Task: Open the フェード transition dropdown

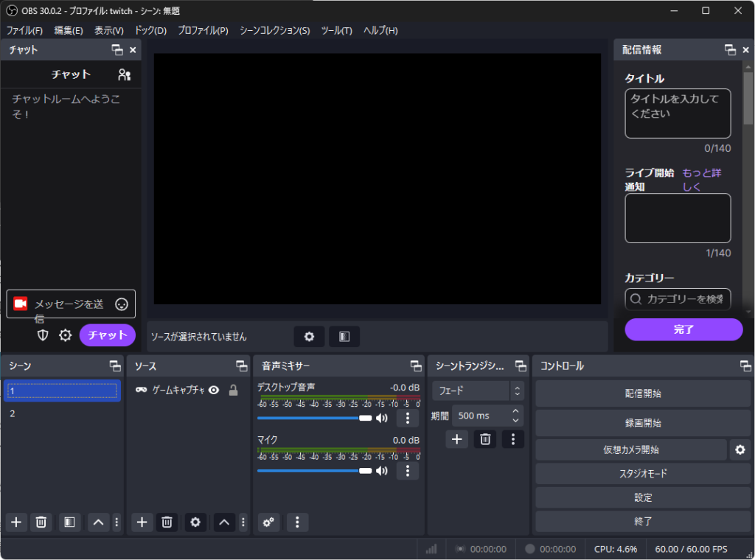Action: pyautogui.click(x=479, y=391)
